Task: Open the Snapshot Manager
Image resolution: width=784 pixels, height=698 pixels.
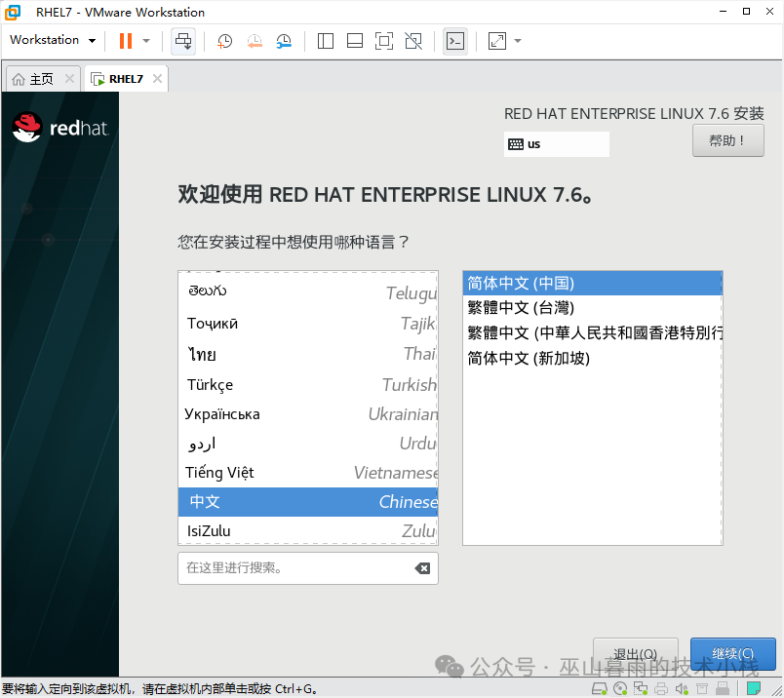Action: (x=284, y=41)
